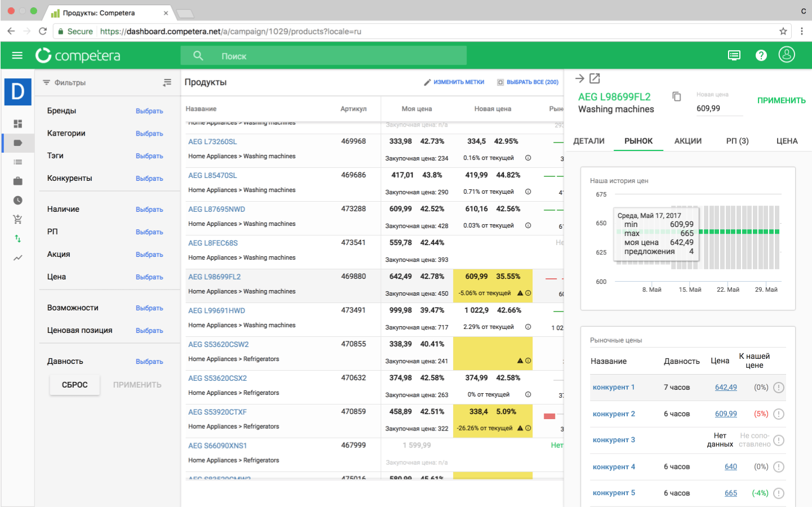
Task: Open the clock history icon in sidebar
Action: 18,200
